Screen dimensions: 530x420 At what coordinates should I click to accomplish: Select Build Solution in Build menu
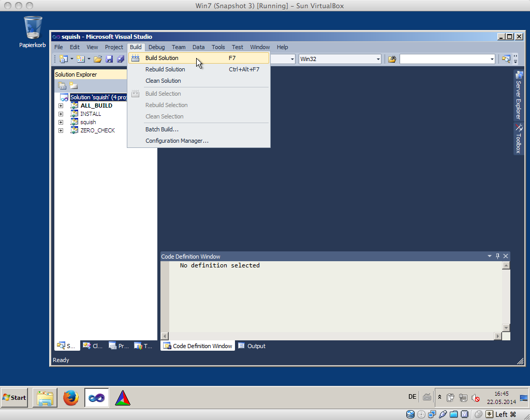point(199,58)
